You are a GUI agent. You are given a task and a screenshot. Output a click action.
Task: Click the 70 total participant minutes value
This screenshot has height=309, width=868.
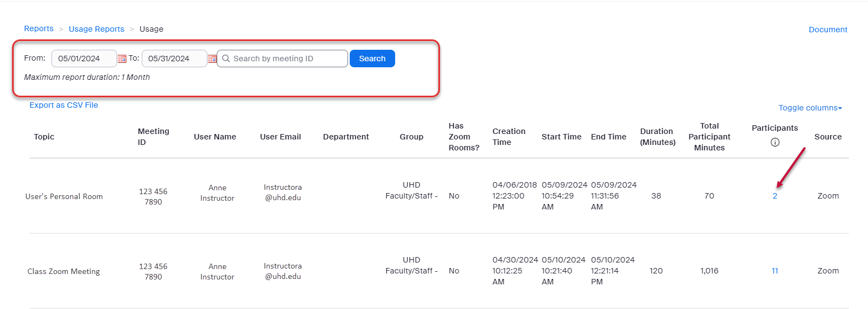(709, 196)
